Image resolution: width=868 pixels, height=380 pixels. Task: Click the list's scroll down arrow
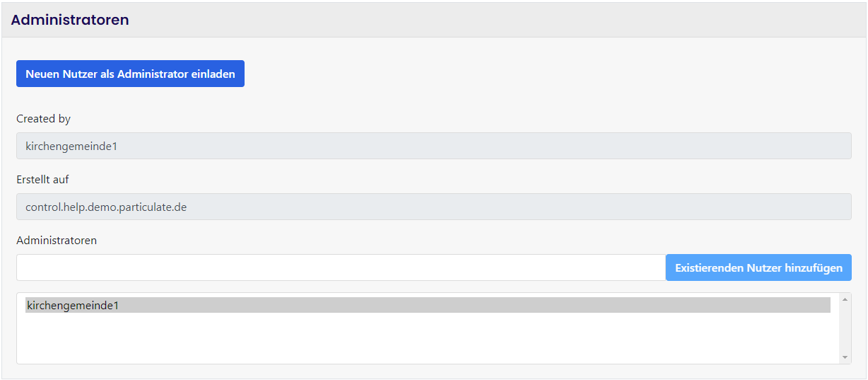[x=845, y=357]
